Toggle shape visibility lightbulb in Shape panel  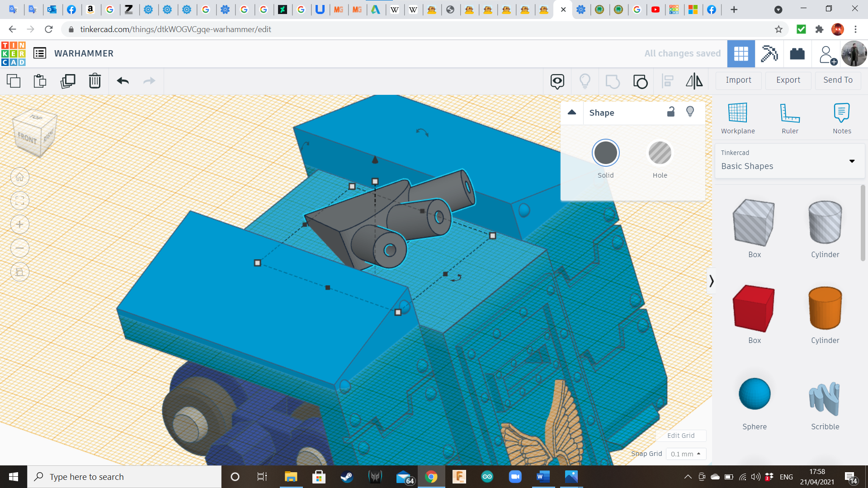690,112
